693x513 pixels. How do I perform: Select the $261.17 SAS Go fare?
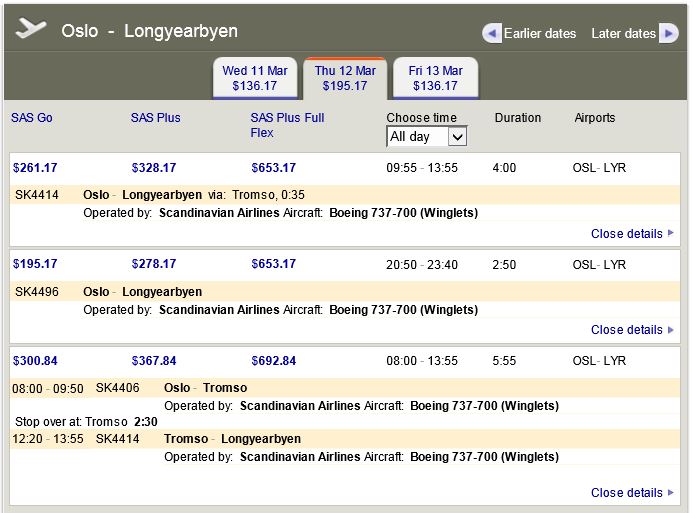point(35,168)
